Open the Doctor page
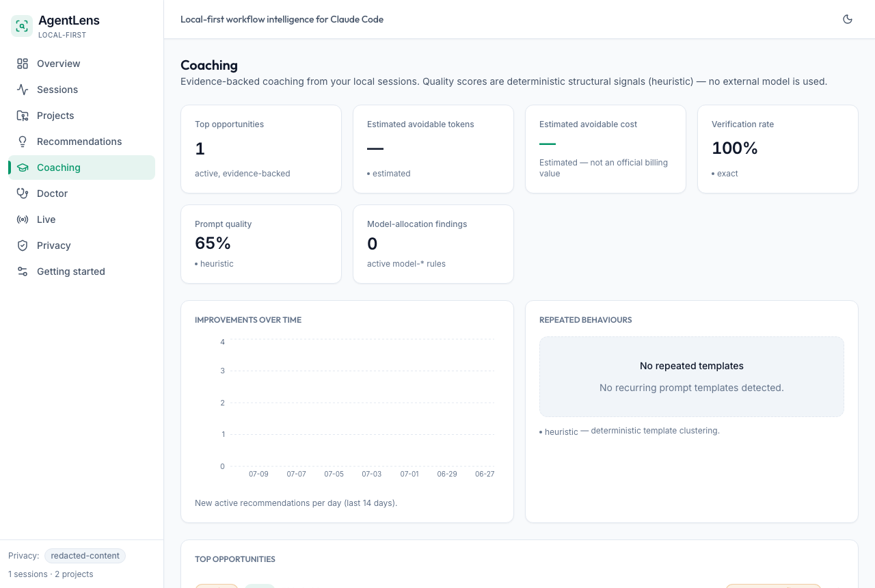The height and width of the screenshot is (588, 875). pyautogui.click(x=81, y=193)
